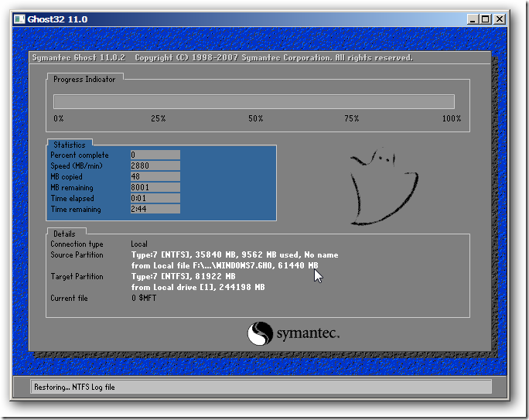Click the 100% progress label

point(452,118)
